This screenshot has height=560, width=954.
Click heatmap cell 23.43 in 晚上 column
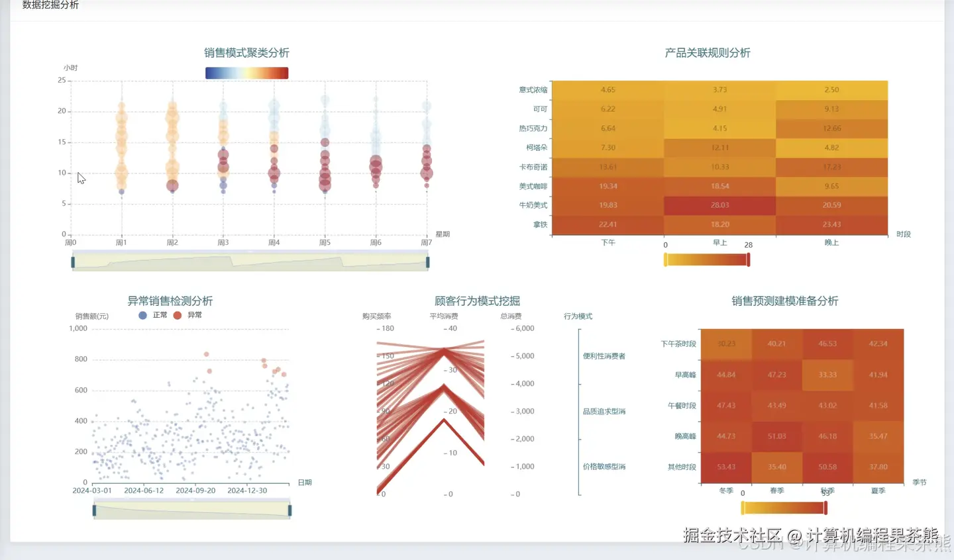(832, 224)
